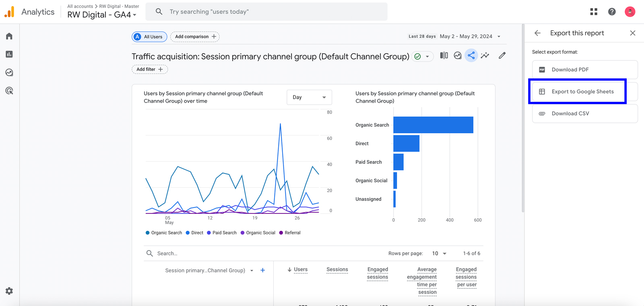Click the Last 28 days date label
This screenshot has height=306, width=644.
point(422,36)
